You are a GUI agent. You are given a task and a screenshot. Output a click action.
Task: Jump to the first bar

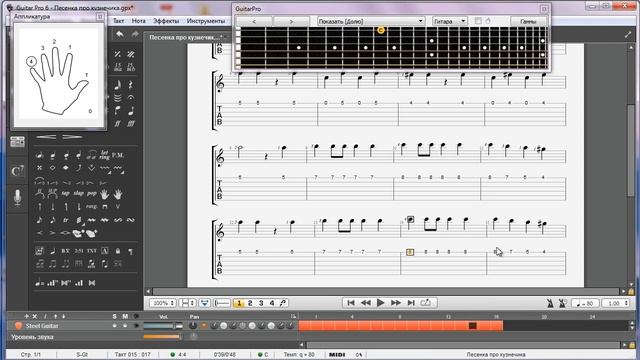tap(351, 303)
